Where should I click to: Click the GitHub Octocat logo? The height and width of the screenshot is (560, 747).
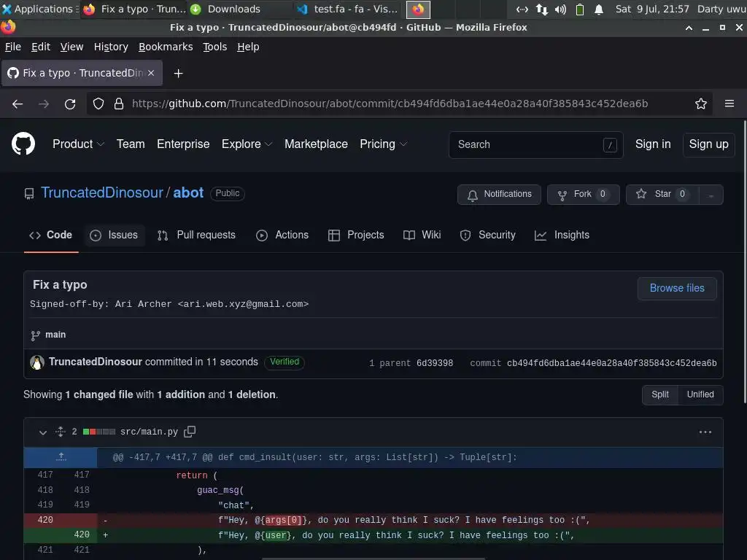point(23,144)
